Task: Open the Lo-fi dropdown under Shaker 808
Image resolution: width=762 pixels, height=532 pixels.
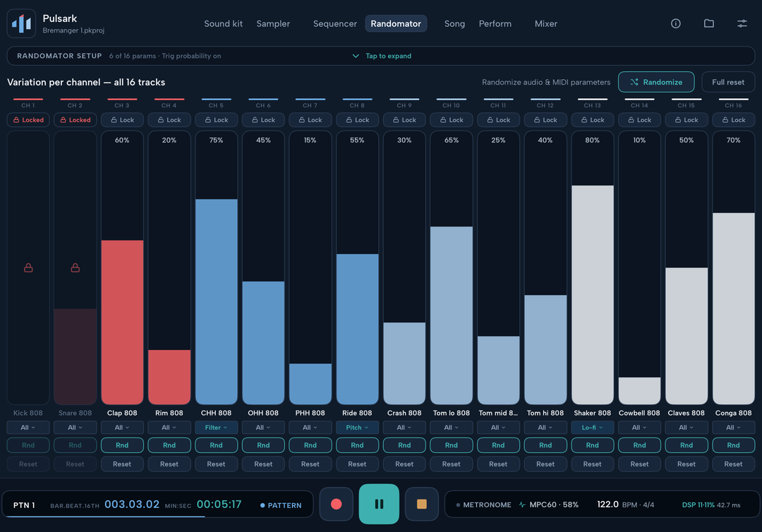Action: [593, 428]
